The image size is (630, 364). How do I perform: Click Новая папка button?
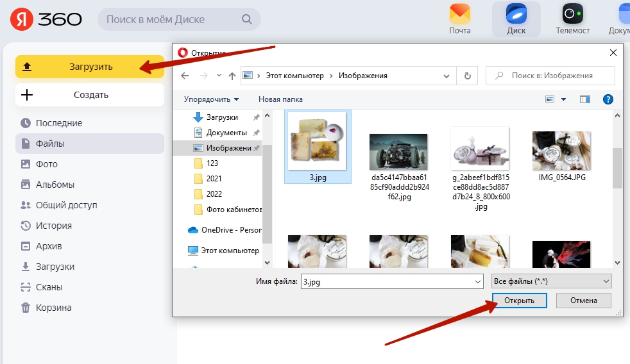tap(280, 99)
